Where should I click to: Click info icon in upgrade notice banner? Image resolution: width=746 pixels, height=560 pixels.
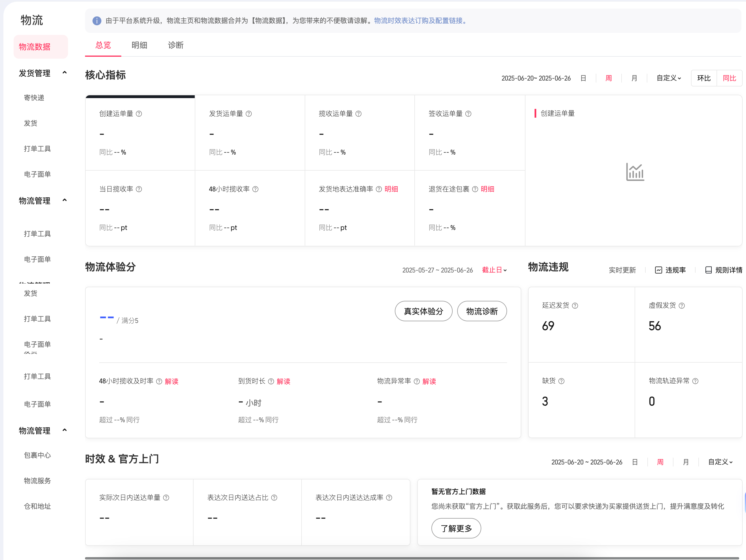pyautogui.click(x=97, y=21)
